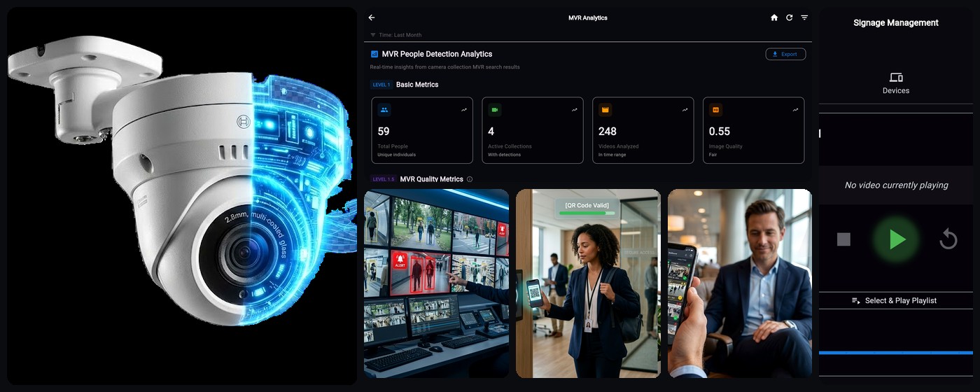Replay the signage video
This screenshot has width=980, height=392.
948,239
